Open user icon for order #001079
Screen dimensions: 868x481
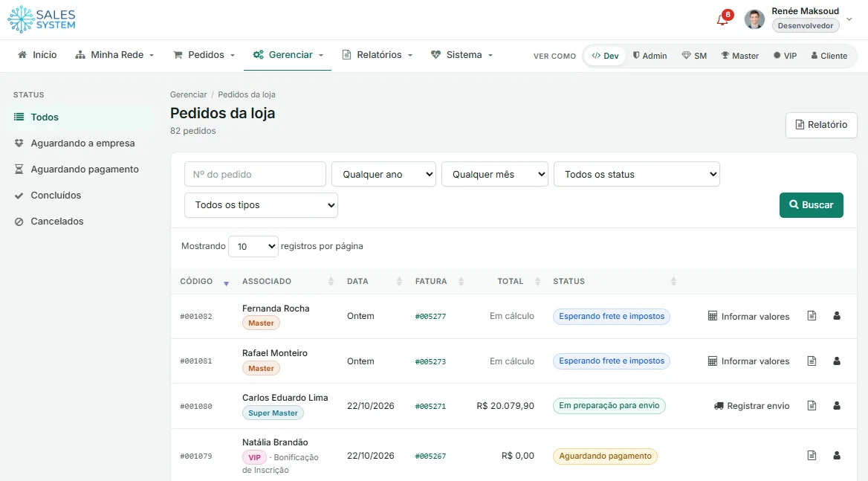pyautogui.click(x=837, y=456)
